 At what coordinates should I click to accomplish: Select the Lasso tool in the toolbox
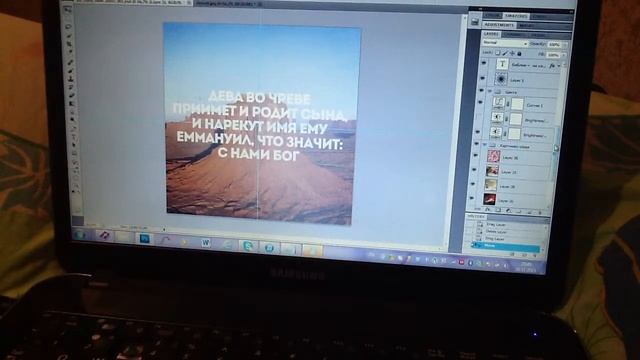point(69,26)
